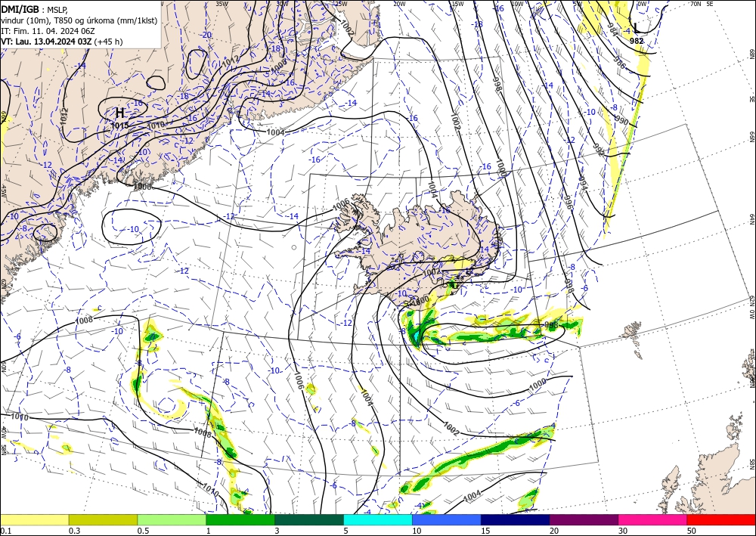Click the '20W' longitude label

click(398, 4)
